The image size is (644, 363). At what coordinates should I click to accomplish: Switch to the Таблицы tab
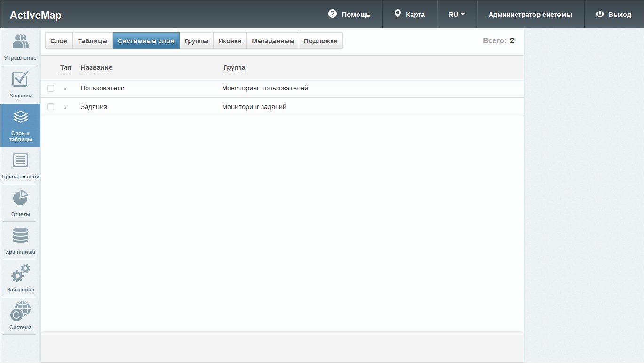pos(93,41)
